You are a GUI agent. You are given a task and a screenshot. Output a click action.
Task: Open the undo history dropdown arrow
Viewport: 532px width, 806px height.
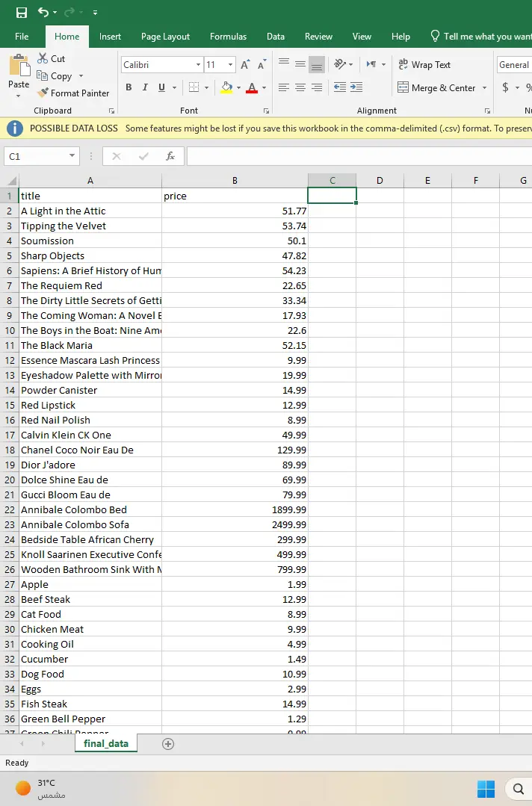(55, 13)
